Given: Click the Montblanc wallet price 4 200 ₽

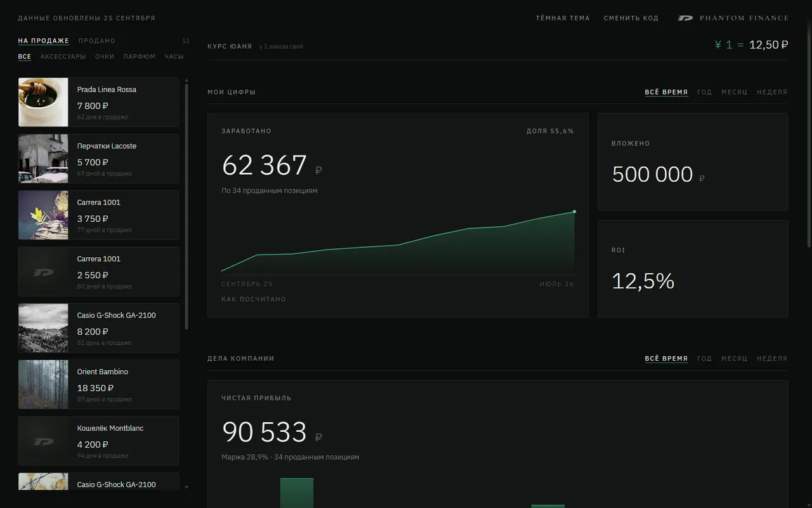Looking at the screenshot, I should pos(93,445).
